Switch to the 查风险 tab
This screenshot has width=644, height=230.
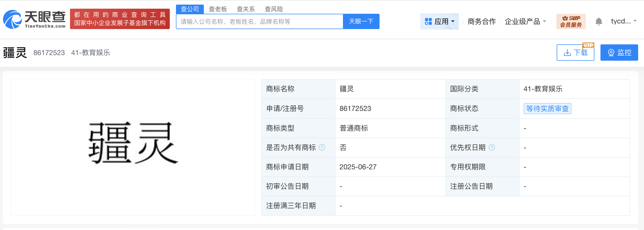pyautogui.click(x=274, y=9)
